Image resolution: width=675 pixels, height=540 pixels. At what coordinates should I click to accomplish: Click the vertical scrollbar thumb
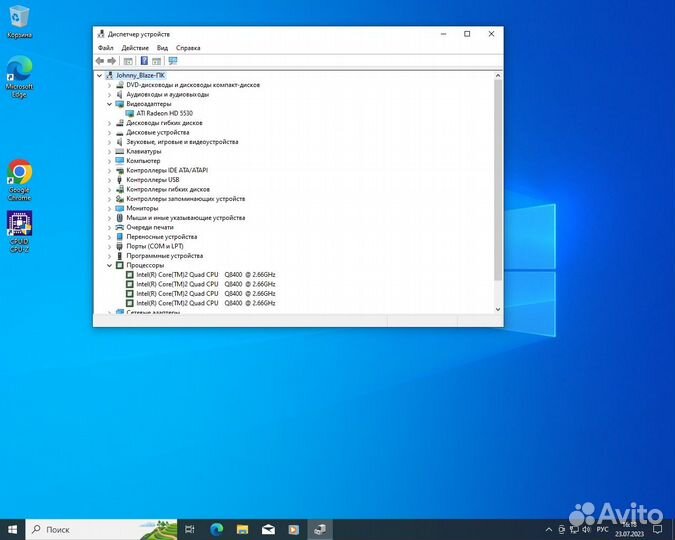tap(498, 180)
